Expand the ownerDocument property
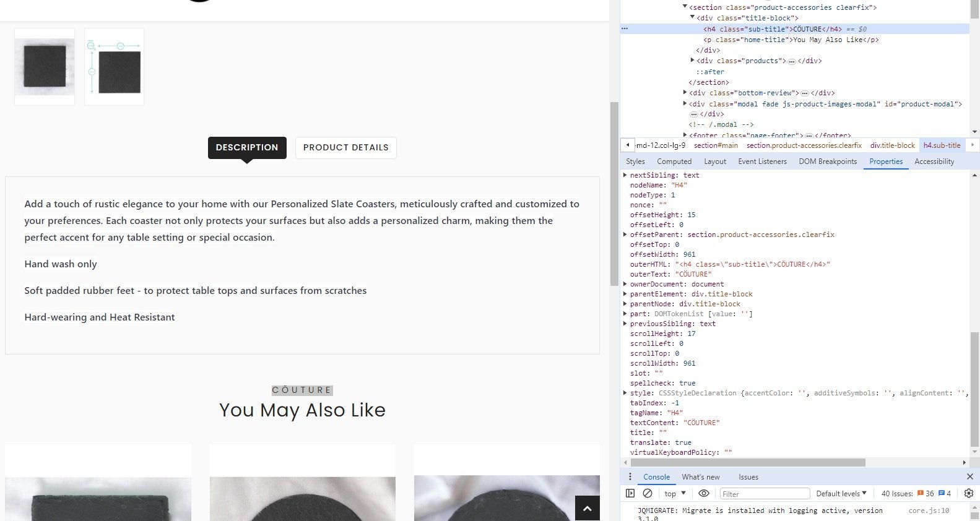Image resolution: width=980 pixels, height=521 pixels. 625,284
